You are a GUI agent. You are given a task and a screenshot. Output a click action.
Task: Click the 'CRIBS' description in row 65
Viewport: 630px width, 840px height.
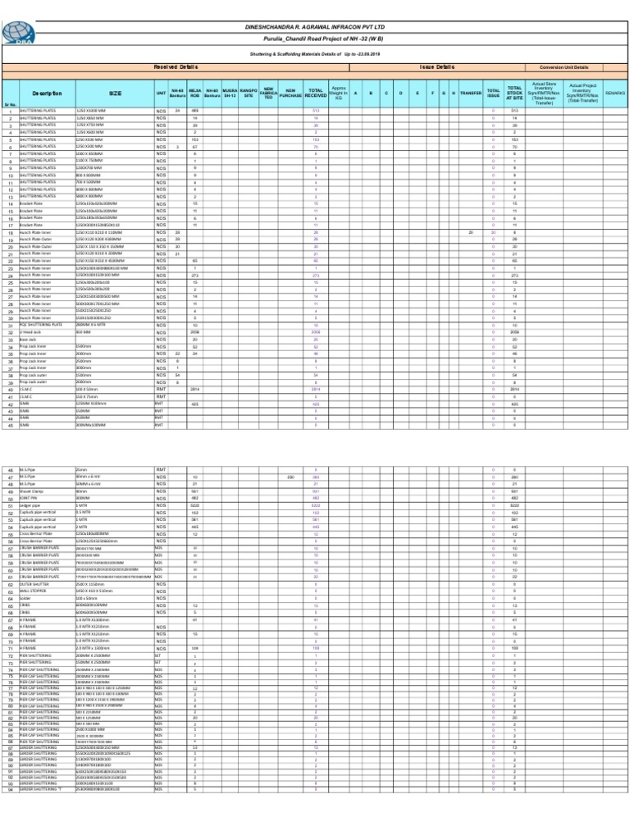47,605
